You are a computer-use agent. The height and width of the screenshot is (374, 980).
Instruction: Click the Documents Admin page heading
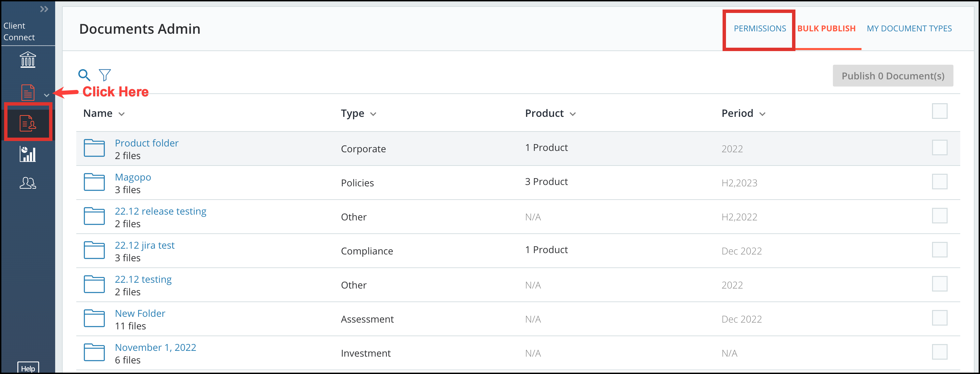(x=140, y=29)
